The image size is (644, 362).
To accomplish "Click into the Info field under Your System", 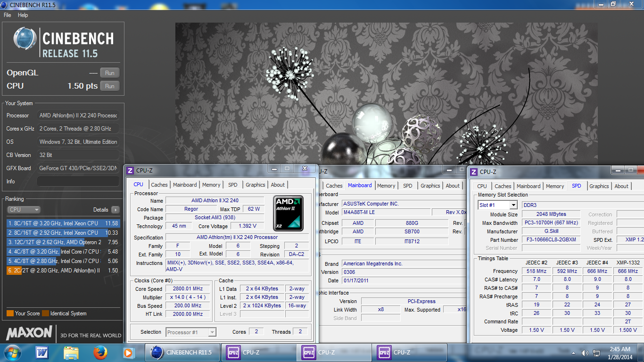I will (x=78, y=181).
